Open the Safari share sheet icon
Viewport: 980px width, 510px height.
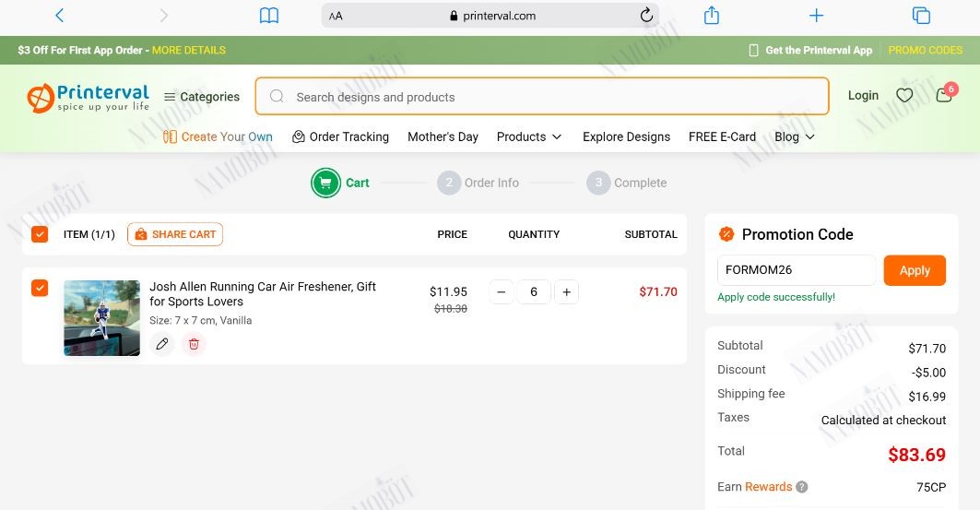coord(711,15)
